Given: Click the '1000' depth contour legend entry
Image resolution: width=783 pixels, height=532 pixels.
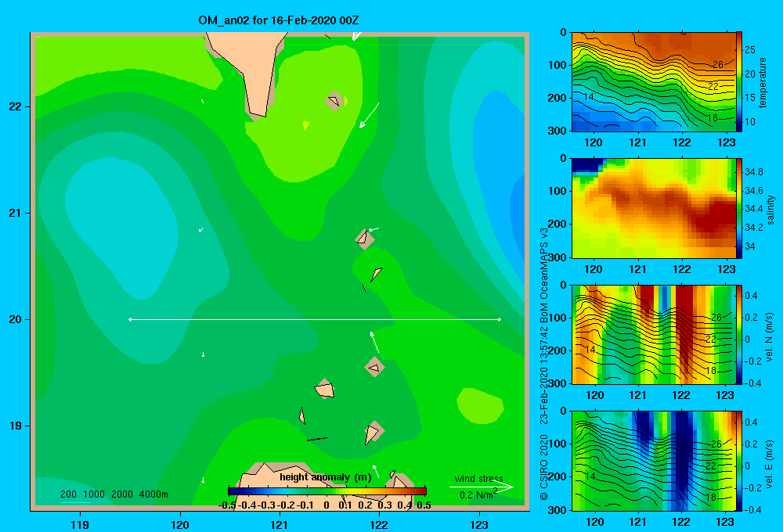Looking at the screenshot, I should [x=94, y=494].
